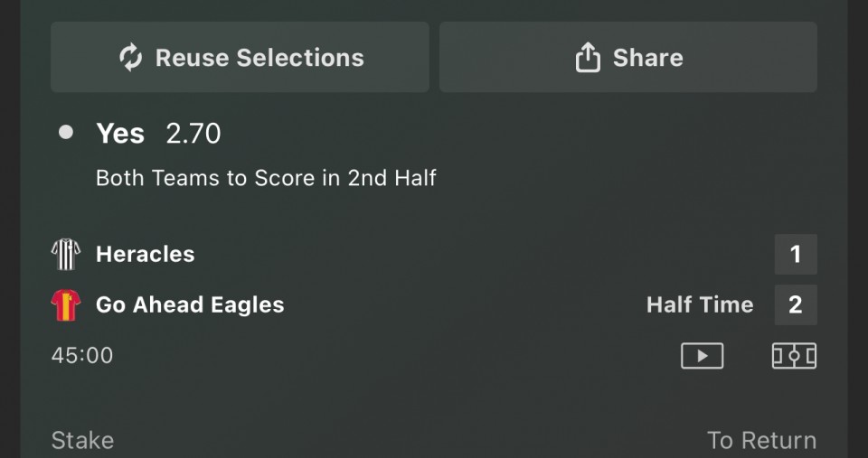Open the Go Ahead Eagles team name
Viewport: 868px width, 458px height.
[190, 305]
